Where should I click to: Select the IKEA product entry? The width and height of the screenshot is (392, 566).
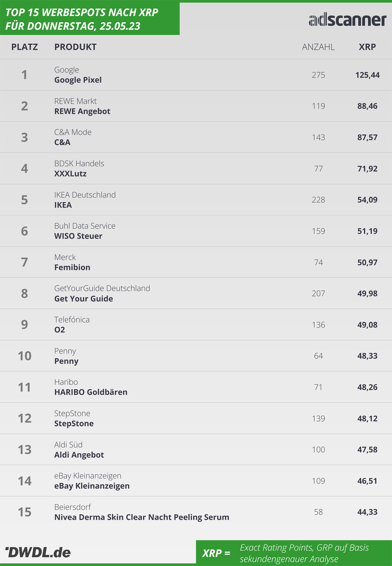(x=63, y=205)
